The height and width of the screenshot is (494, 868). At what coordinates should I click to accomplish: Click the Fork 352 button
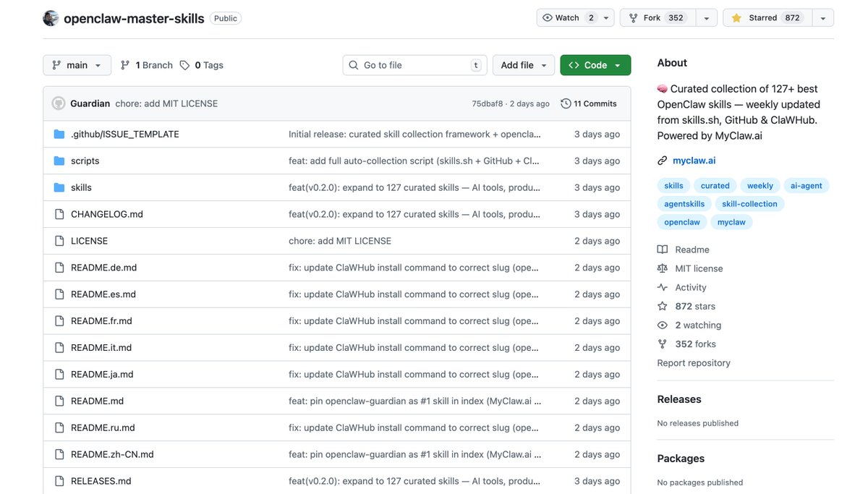pos(658,18)
